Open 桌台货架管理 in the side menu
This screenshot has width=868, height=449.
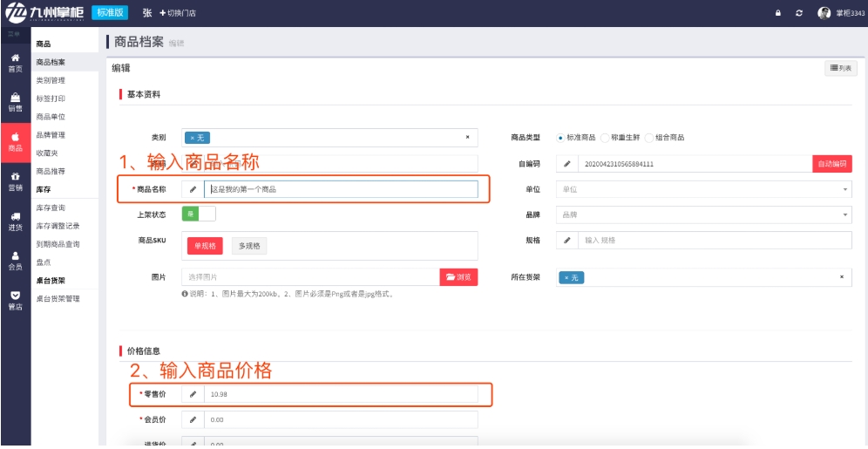coord(58,298)
